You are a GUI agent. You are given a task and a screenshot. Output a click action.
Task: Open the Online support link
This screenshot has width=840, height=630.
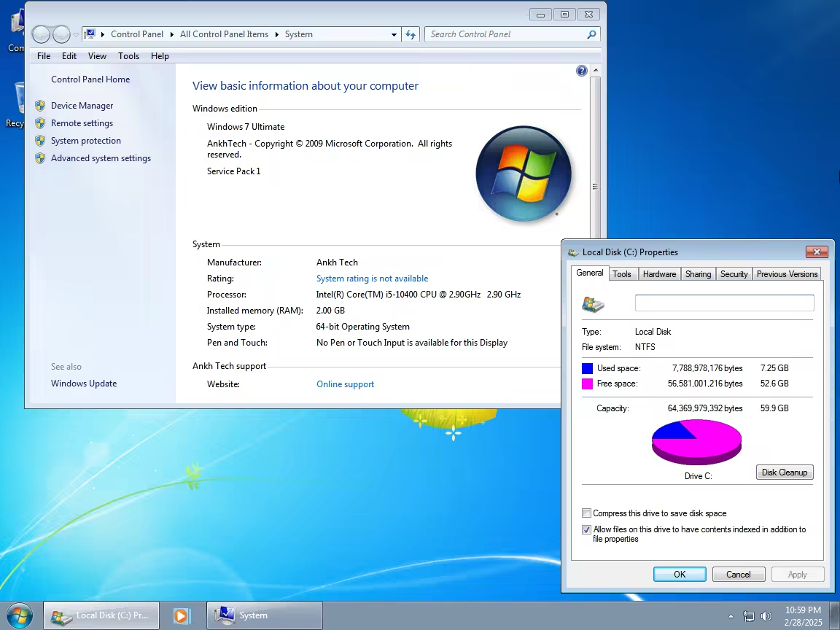click(x=345, y=384)
